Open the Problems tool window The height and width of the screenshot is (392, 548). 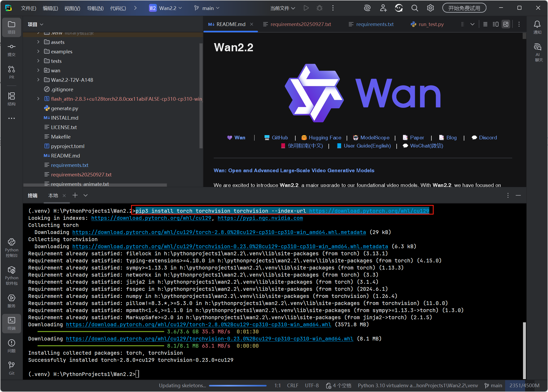11,346
